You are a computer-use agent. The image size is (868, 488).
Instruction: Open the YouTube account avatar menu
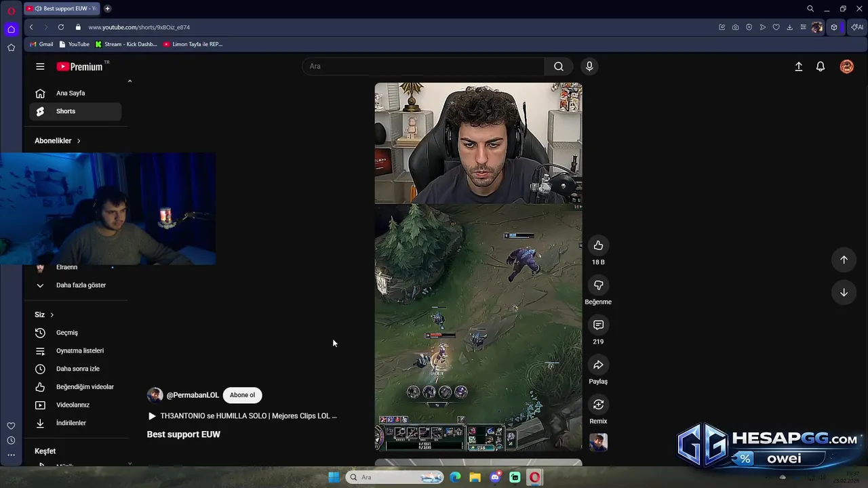click(846, 66)
